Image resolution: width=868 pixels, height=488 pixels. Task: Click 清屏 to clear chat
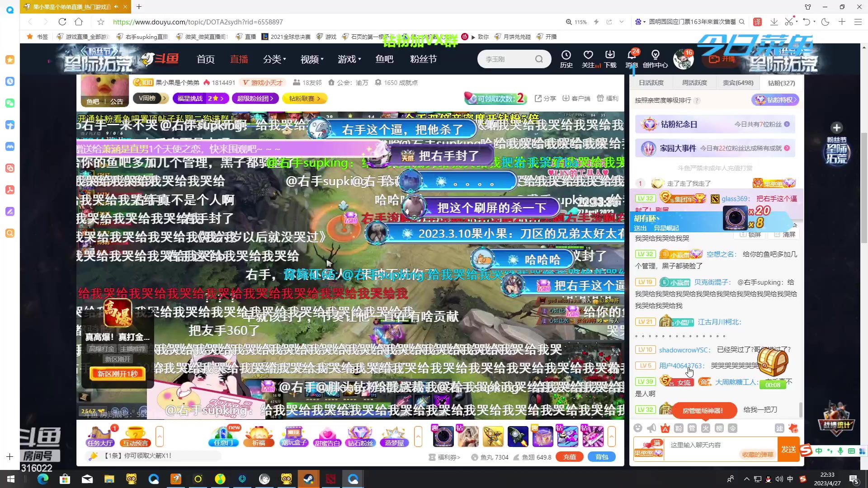point(784,235)
